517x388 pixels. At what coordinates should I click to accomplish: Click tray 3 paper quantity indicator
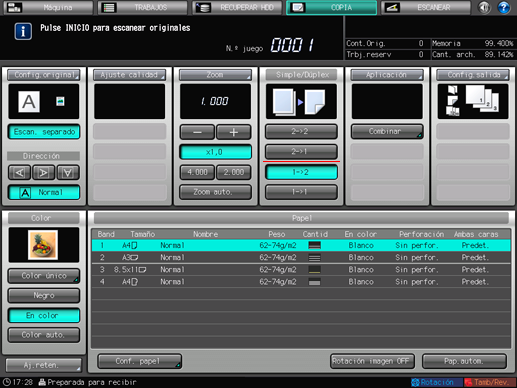click(x=315, y=270)
